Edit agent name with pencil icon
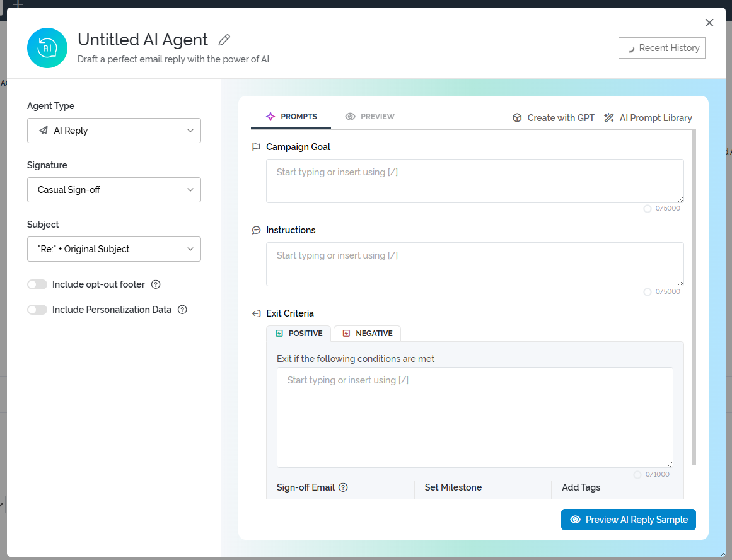732x560 pixels. pyautogui.click(x=224, y=40)
